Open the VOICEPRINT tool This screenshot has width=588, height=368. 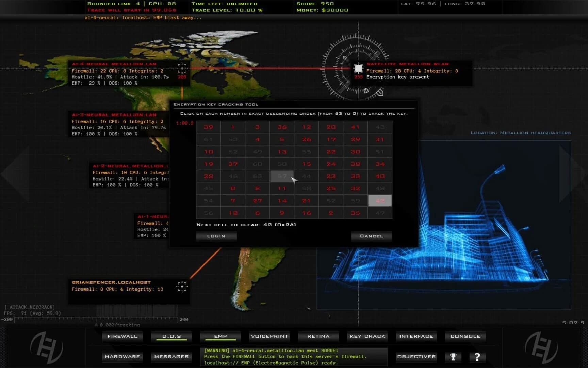tap(269, 336)
